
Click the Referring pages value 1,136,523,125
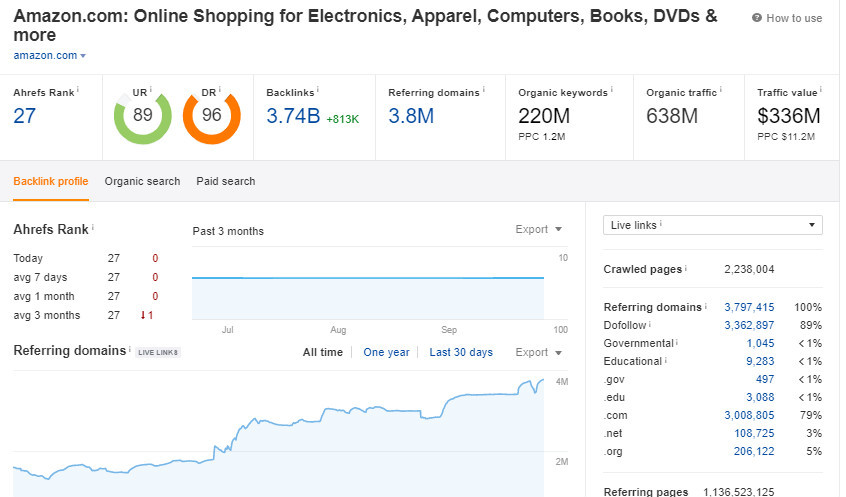739,492
